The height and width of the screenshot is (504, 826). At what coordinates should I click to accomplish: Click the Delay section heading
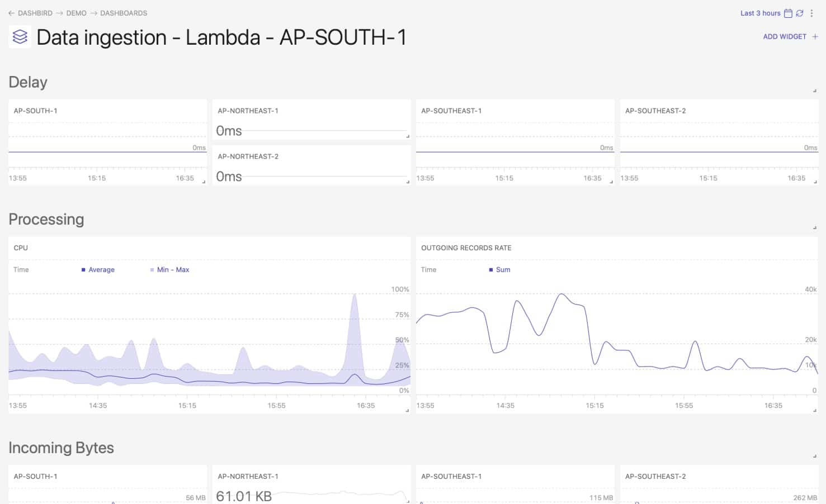click(28, 82)
